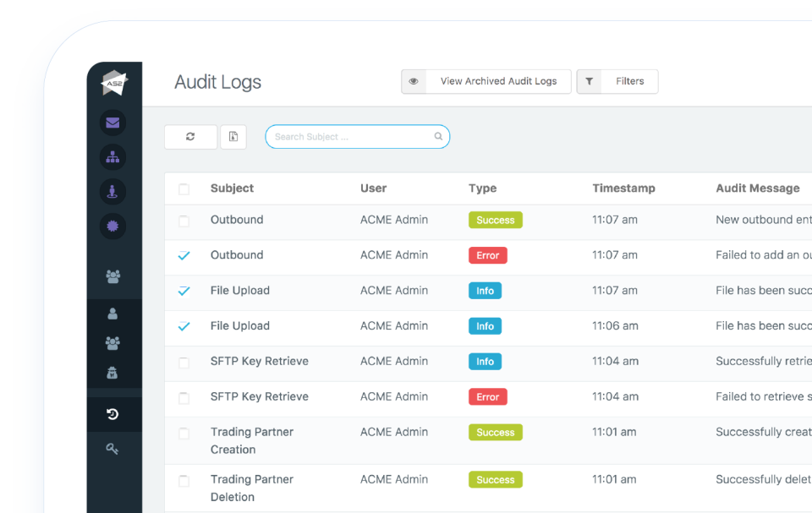Viewport: 812px width, 513px height.
Task: Click the Search Subject input field
Action: click(357, 136)
